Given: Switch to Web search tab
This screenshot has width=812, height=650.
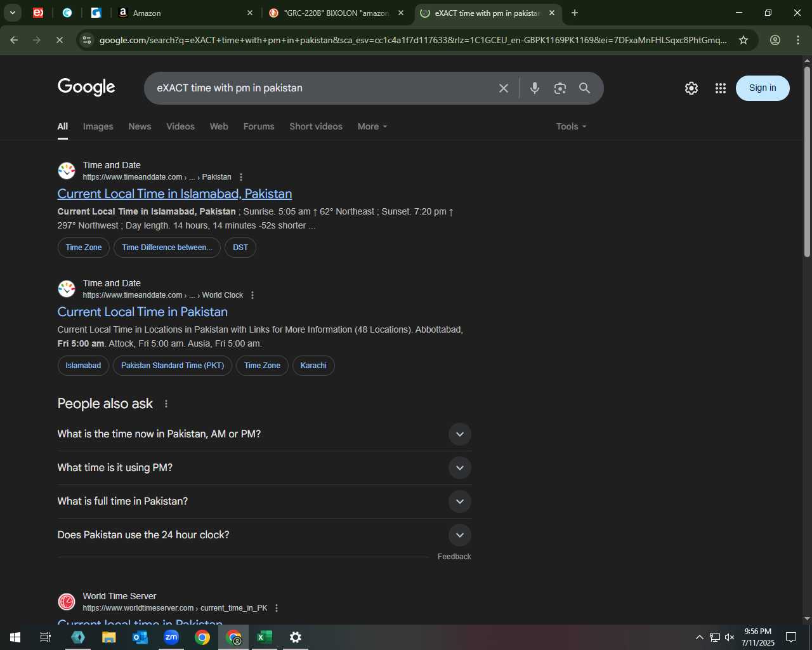Looking at the screenshot, I should pyautogui.click(x=219, y=126).
